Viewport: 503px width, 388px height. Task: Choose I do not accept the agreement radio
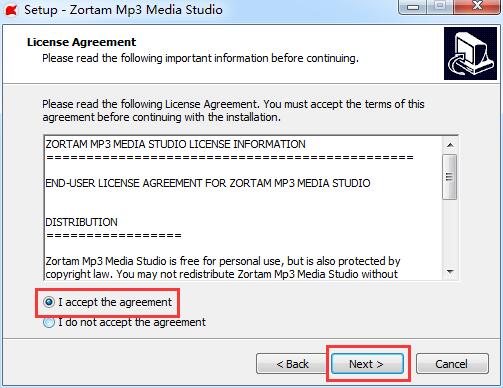[49, 322]
